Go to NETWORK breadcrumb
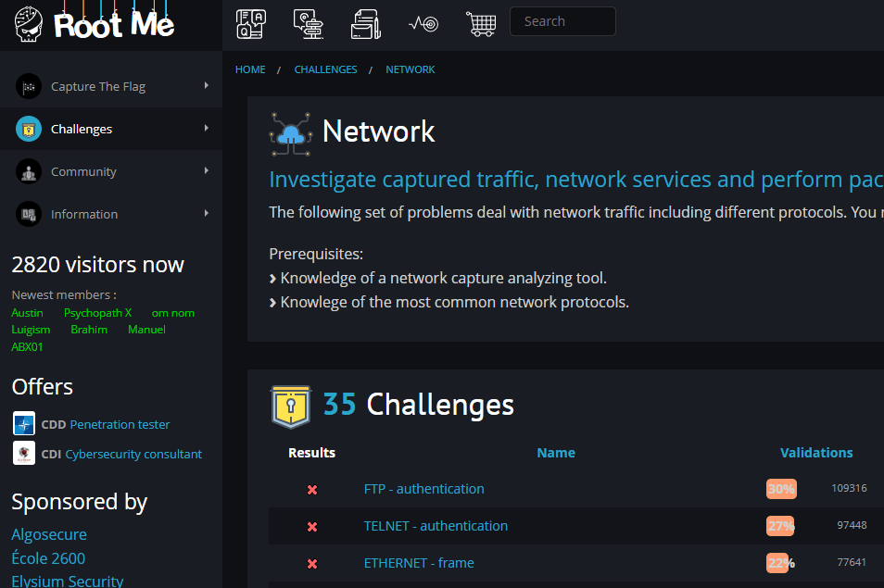 [x=410, y=69]
